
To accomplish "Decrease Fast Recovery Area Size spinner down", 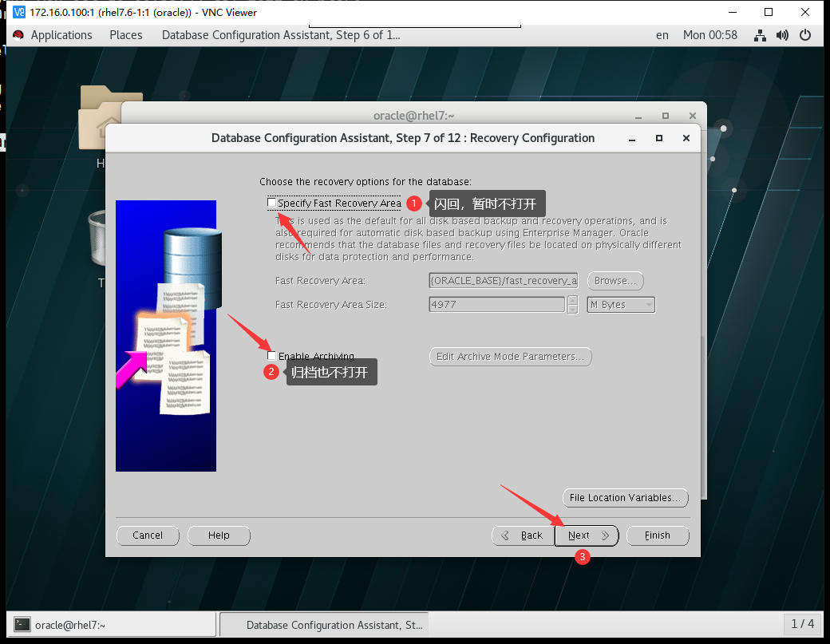I will point(573,309).
